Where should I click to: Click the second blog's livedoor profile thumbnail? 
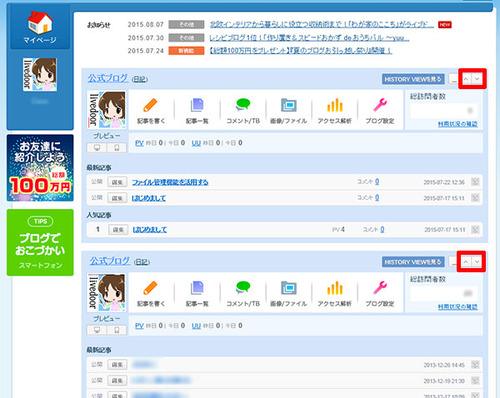pyautogui.click(x=107, y=292)
